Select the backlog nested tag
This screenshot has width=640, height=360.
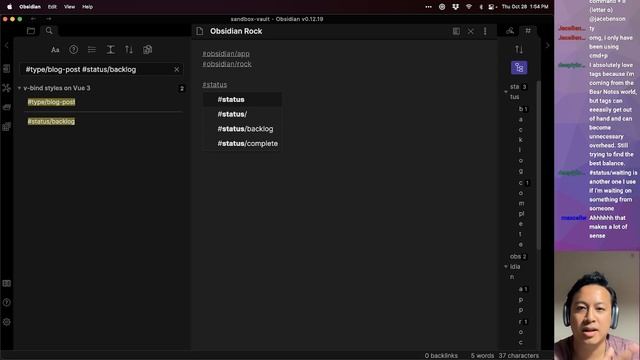pos(520,140)
